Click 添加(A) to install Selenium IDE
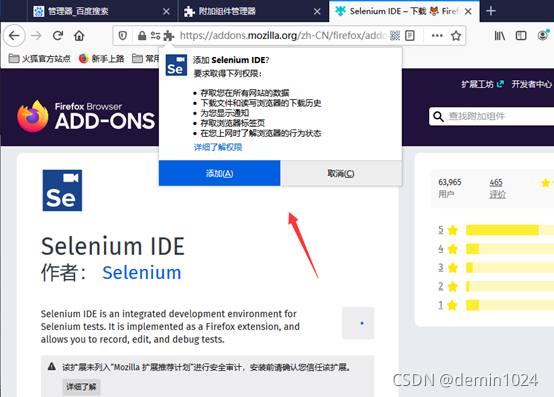 pos(219,173)
